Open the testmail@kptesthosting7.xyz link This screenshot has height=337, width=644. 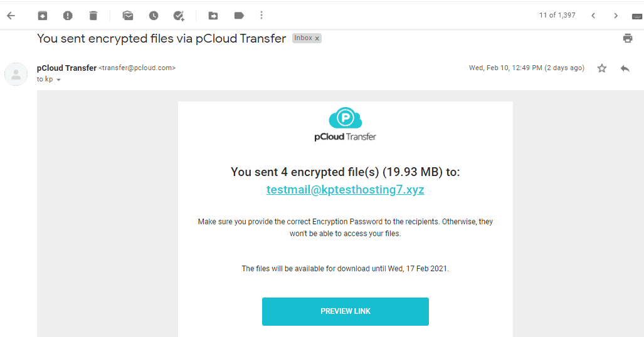[345, 190]
